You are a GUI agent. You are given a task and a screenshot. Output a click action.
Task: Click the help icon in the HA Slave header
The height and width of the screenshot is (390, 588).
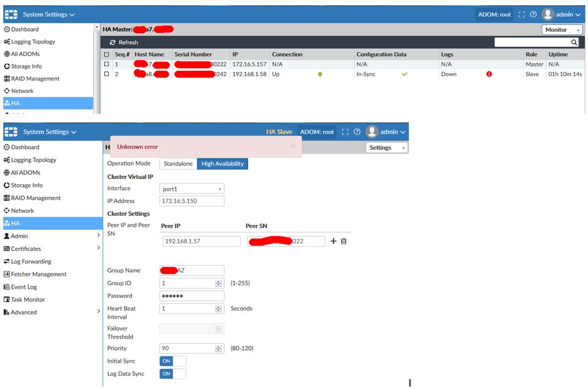tap(357, 132)
